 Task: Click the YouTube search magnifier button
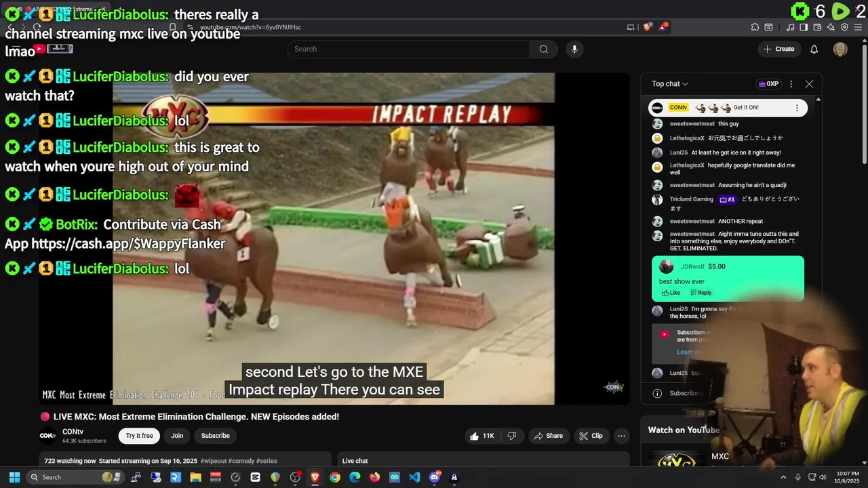[x=544, y=49]
